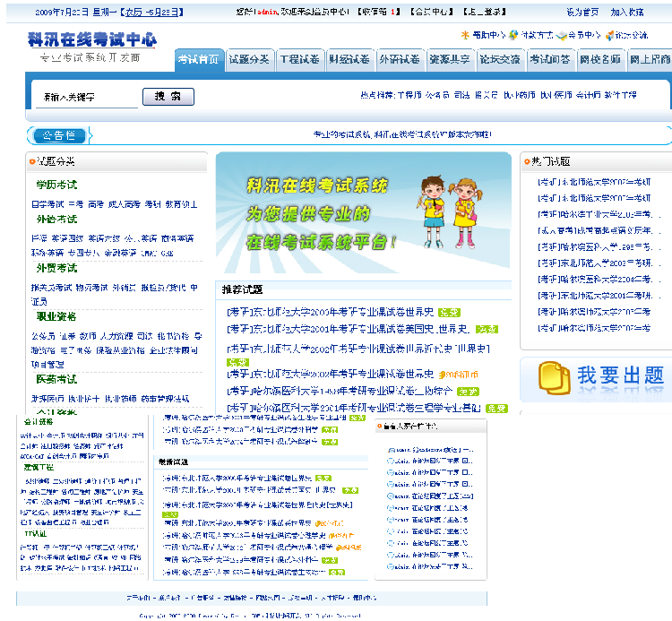Screen dimensions: 672x621
Task: Click the 公告栏 announcement label
Action: pos(59,135)
